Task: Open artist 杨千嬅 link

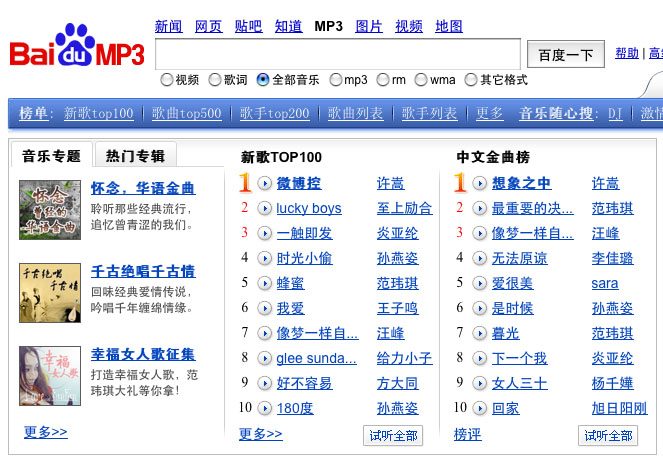Action: coord(612,383)
